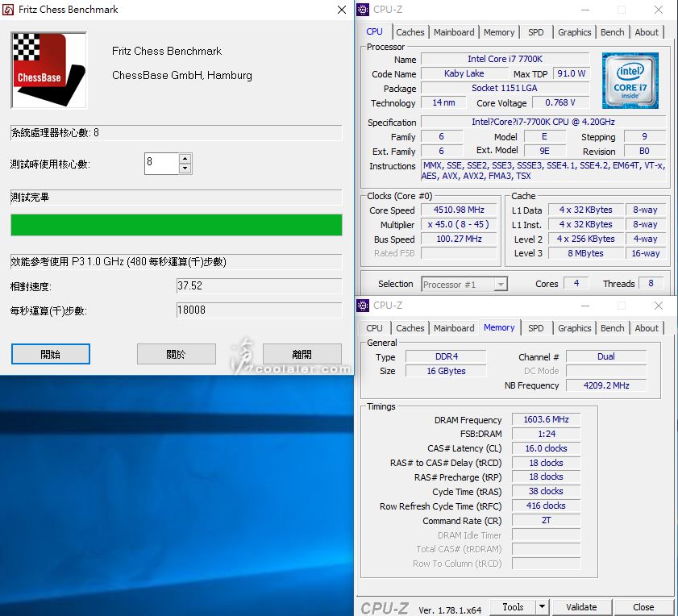Select the CPU tab in upper CPU-Z window
This screenshot has width=678, height=616.
[374, 31]
